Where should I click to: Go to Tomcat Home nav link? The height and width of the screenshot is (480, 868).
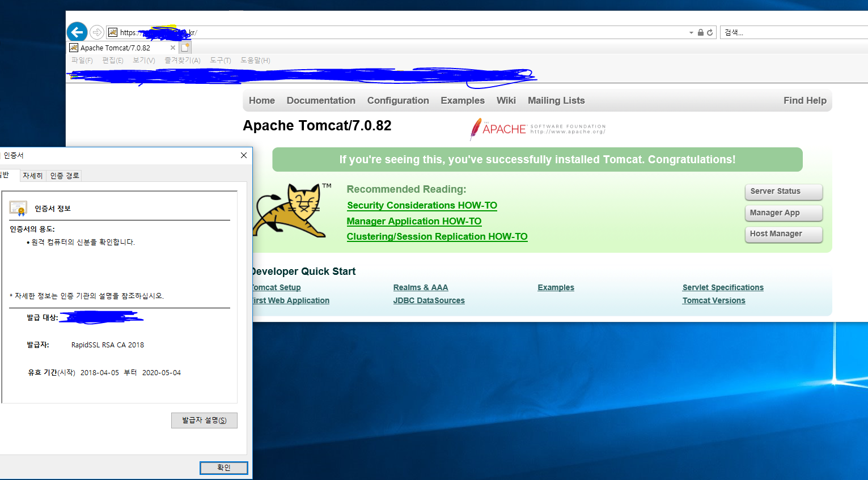pos(262,100)
